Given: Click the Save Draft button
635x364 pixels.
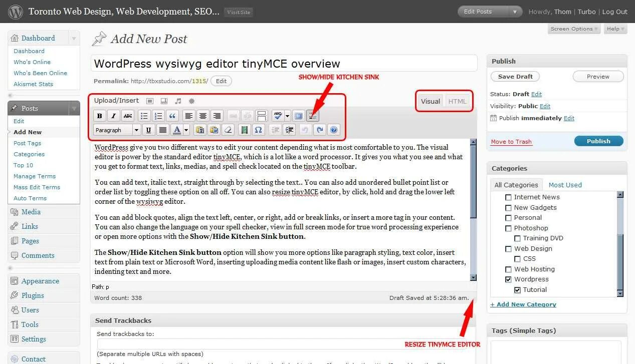Looking at the screenshot, I should [515, 77].
